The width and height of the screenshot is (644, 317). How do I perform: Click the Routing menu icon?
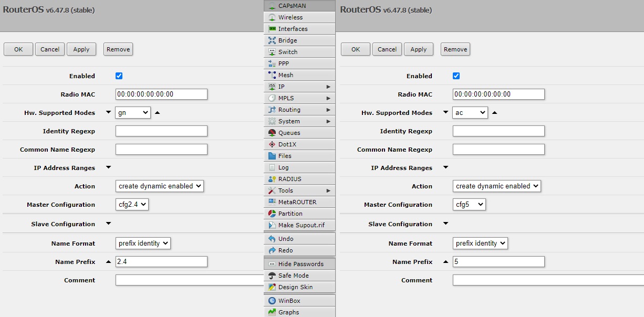tap(272, 110)
